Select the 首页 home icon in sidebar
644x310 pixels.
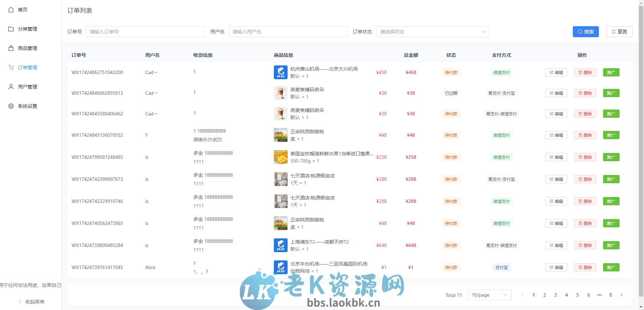click(11, 10)
